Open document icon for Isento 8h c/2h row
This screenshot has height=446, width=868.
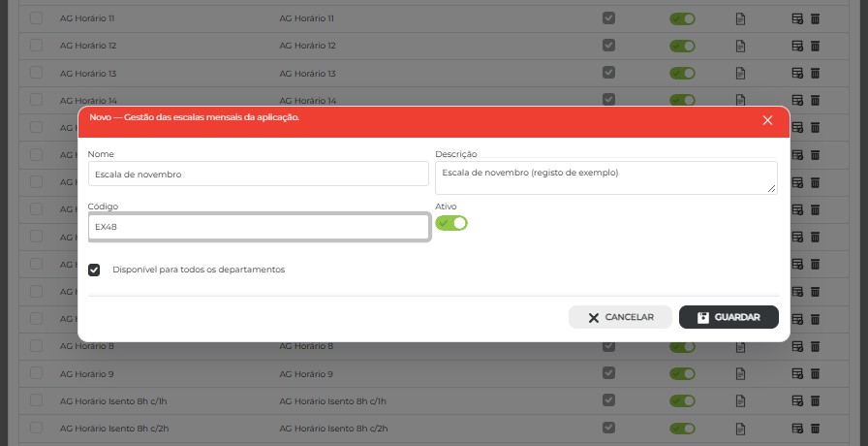[740, 429]
